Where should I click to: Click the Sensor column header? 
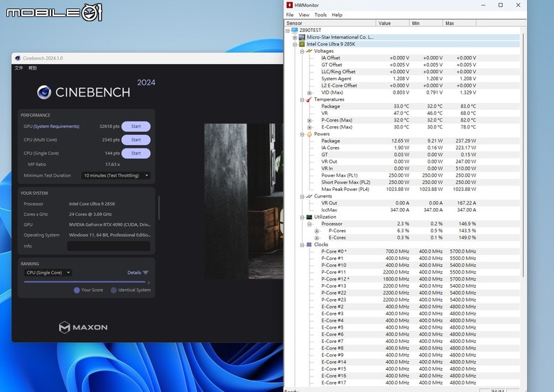pyautogui.click(x=330, y=23)
